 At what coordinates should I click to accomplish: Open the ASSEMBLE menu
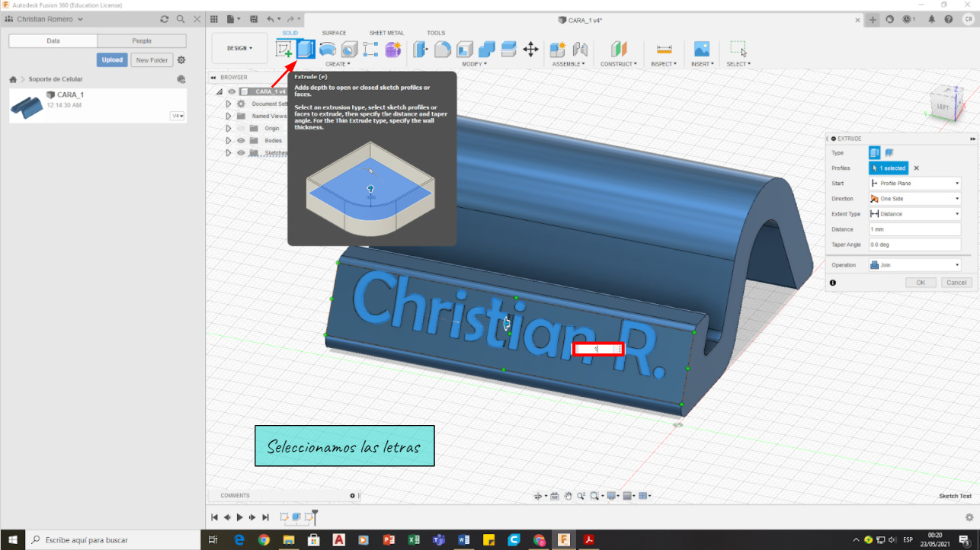tap(568, 64)
